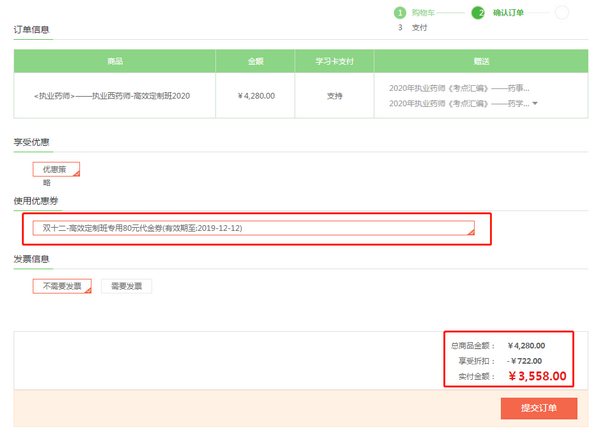Submit the order with 提交订单
Image resolution: width=600 pixels, height=433 pixels.
538,409
